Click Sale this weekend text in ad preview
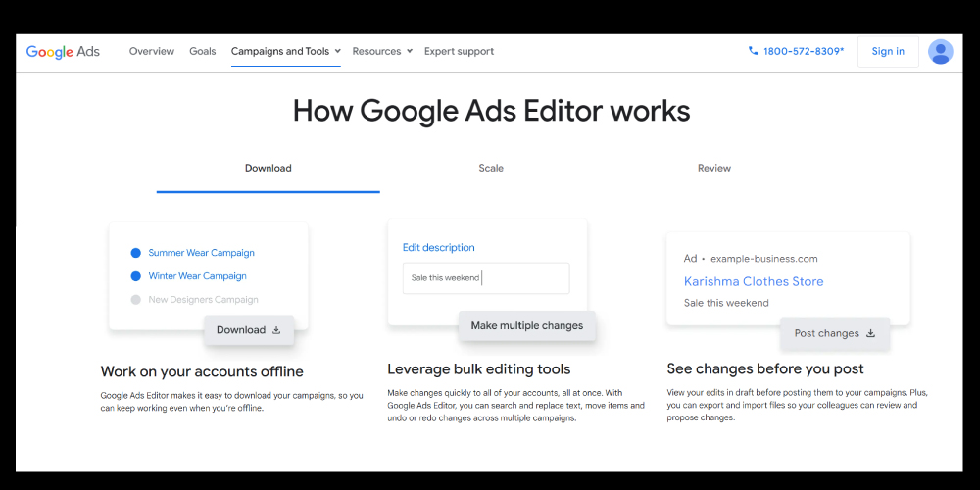 click(726, 303)
